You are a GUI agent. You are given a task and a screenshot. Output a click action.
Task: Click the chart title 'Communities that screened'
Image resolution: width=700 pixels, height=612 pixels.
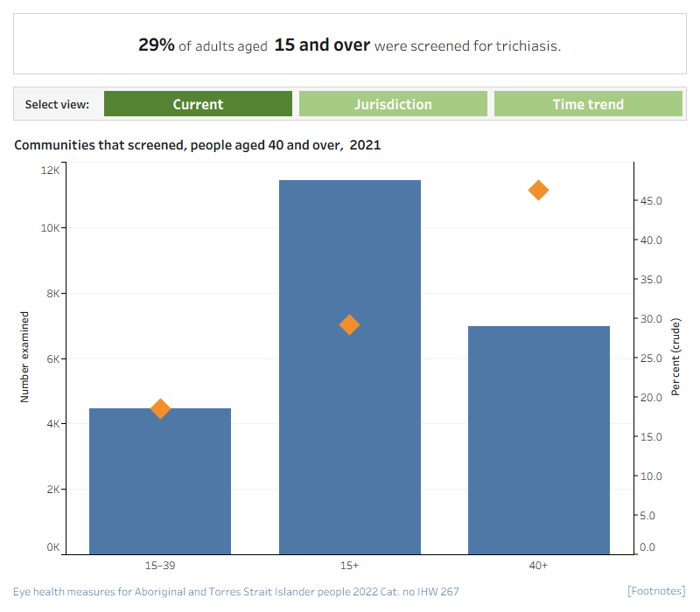coord(198,145)
